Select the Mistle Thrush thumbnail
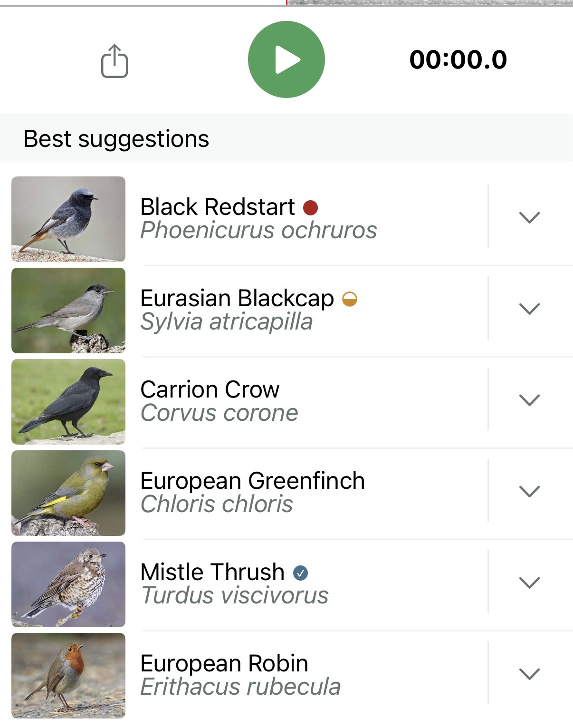The height and width of the screenshot is (728, 573). [68, 584]
